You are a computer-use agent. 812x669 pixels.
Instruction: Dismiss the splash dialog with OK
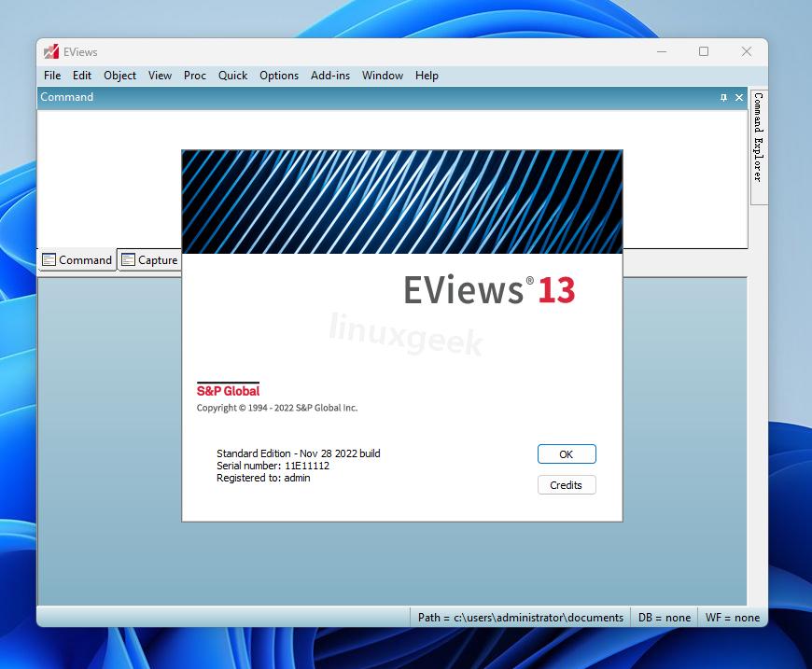[566, 453]
